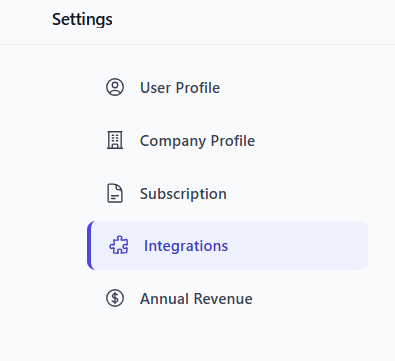Click the word "Revenue" in Annual Revenue
The height and width of the screenshot is (361, 395).
(223, 298)
